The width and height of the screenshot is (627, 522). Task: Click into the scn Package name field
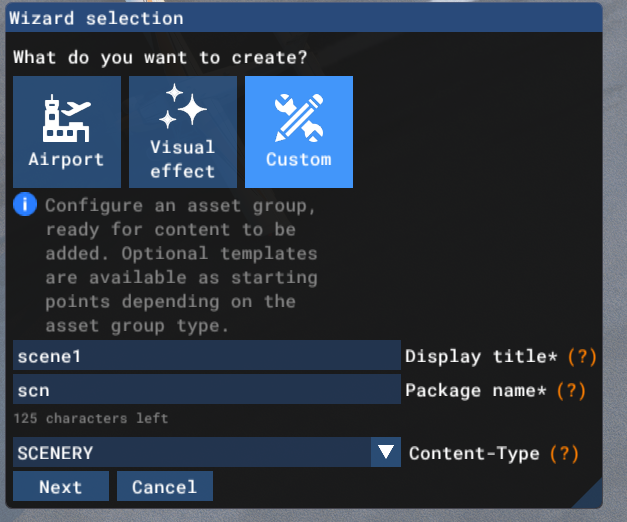click(x=206, y=390)
